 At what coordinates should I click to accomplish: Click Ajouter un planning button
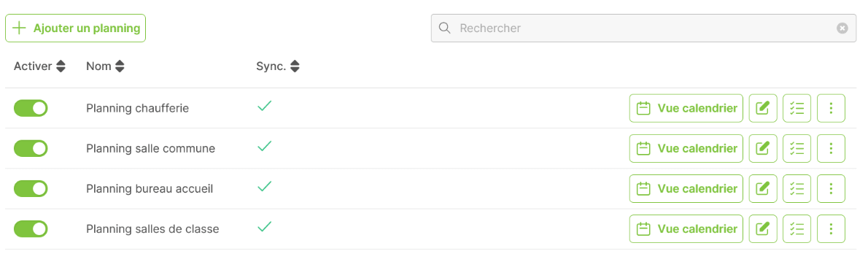pos(75,28)
